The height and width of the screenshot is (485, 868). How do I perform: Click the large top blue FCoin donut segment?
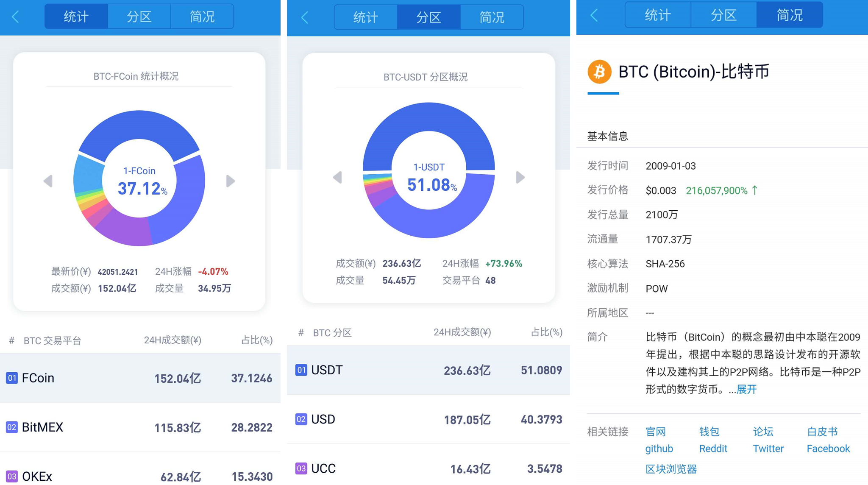(x=139, y=125)
